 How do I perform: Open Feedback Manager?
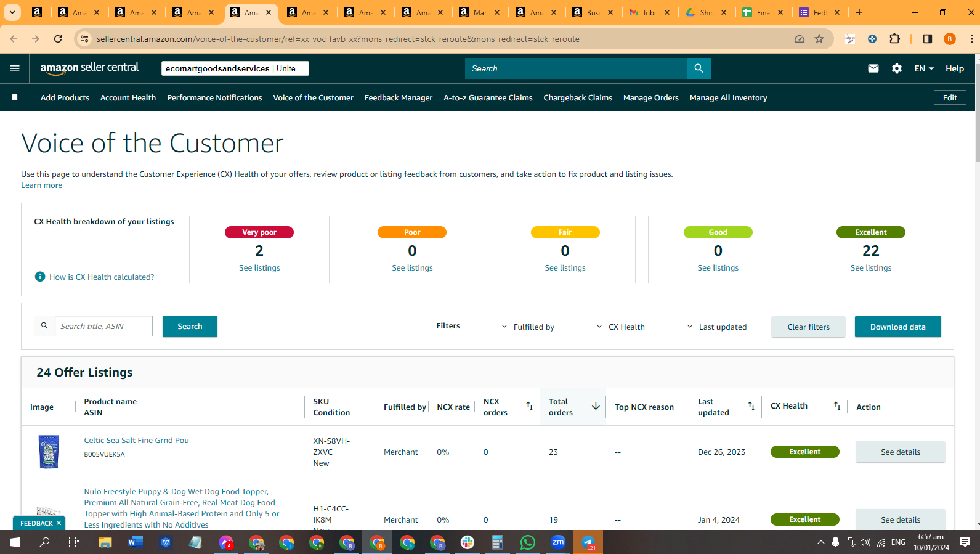399,97
